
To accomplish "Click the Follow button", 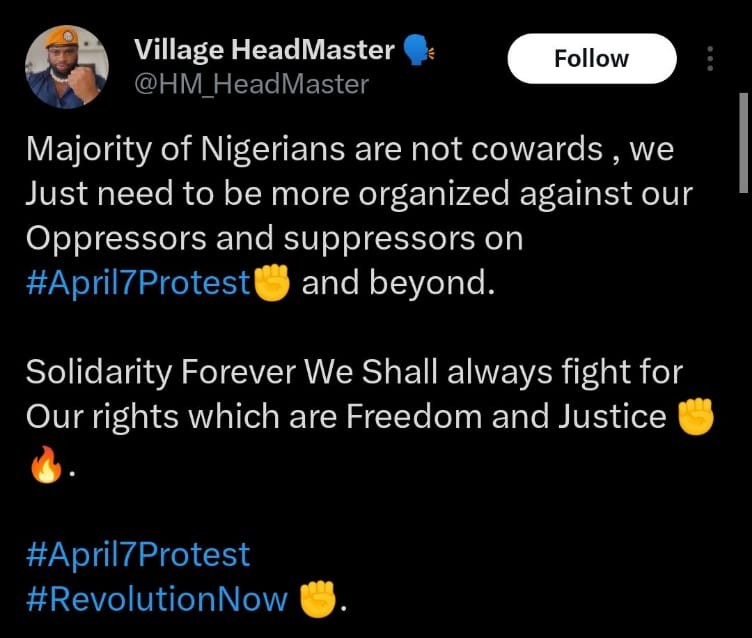I will (591, 59).
